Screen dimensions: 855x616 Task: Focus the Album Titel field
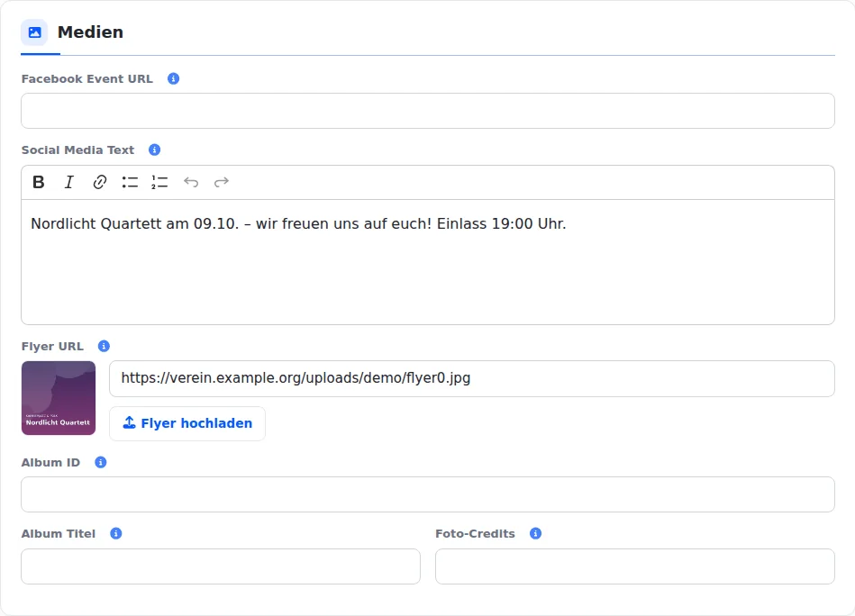(221, 566)
